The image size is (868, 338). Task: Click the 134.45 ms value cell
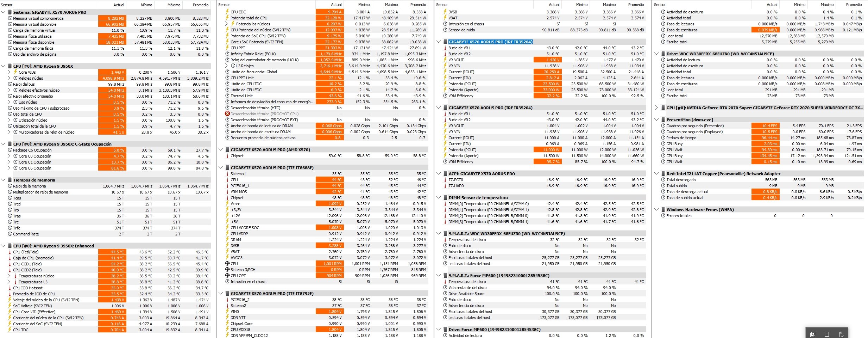(765, 156)
